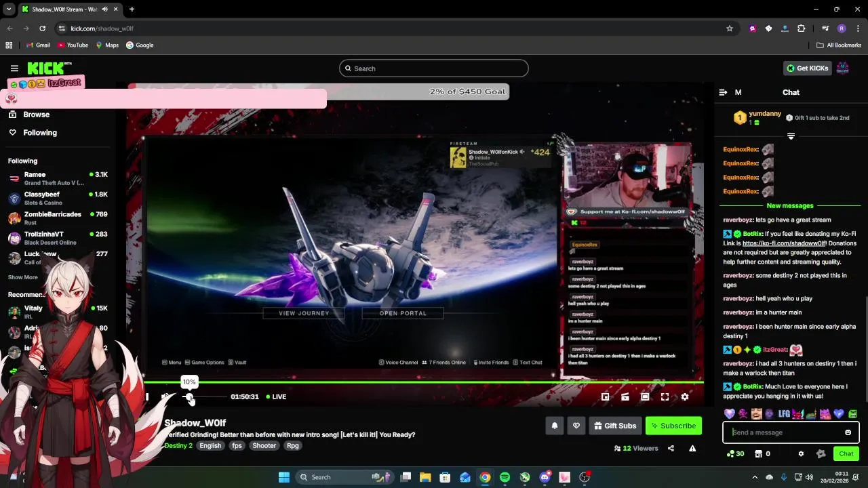Bookmark this page with star icon
Image resolution: width=868 pixels, height=488 pixels.
[x=730, y=28]
